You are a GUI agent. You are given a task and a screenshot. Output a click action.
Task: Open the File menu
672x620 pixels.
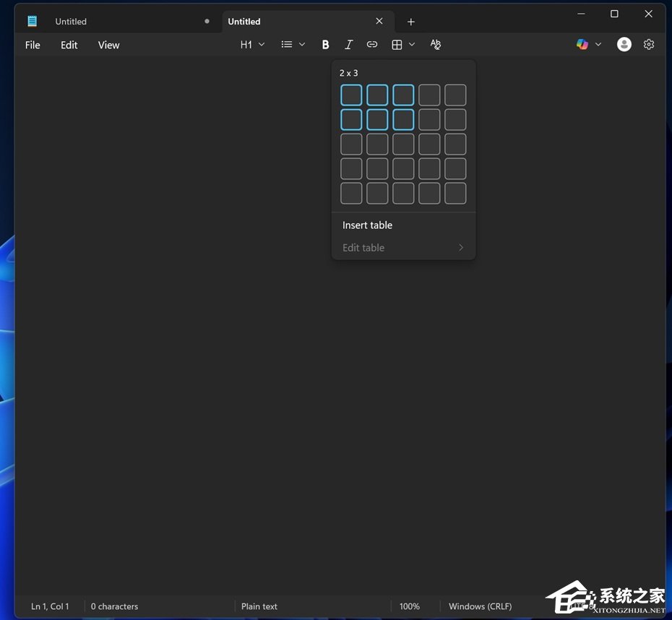click(33, 45)
